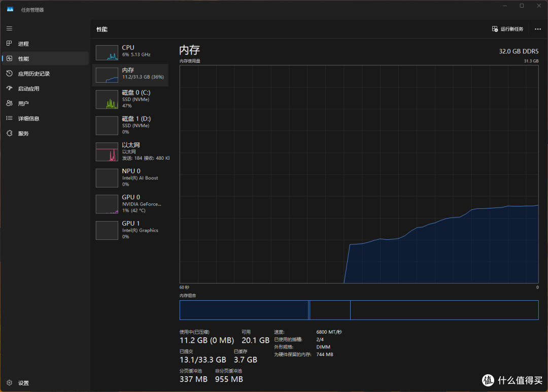Open the 详细信息 page

point(45,118)
